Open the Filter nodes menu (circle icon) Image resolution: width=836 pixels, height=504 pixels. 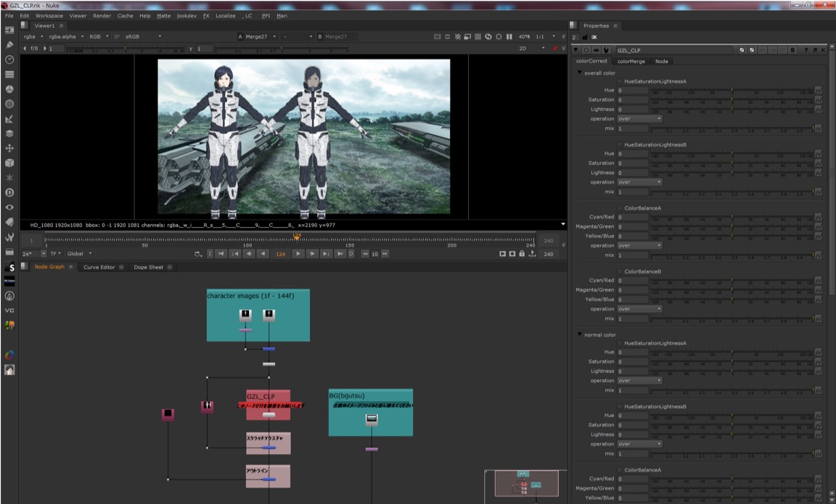click(x=9, y=104)
